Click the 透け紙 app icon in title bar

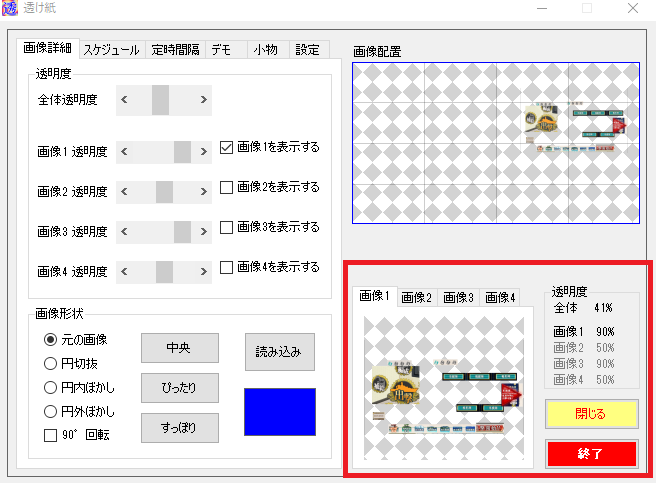[x=10, y=8]
